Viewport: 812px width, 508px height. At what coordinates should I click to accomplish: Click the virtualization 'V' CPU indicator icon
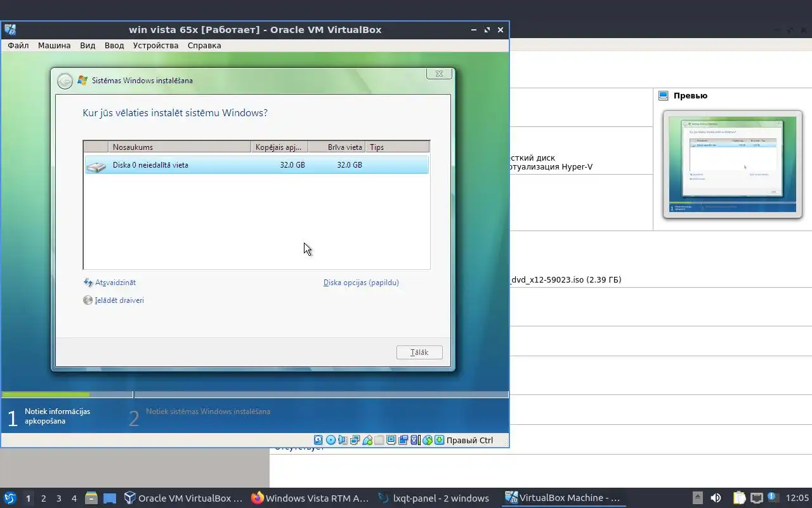(416, 439)
